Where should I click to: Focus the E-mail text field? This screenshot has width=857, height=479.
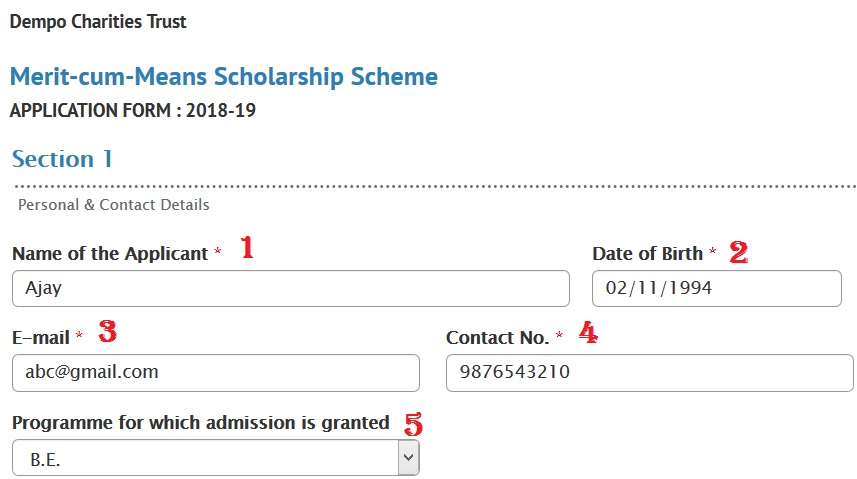pyautogui.click(x=215, y=372)
